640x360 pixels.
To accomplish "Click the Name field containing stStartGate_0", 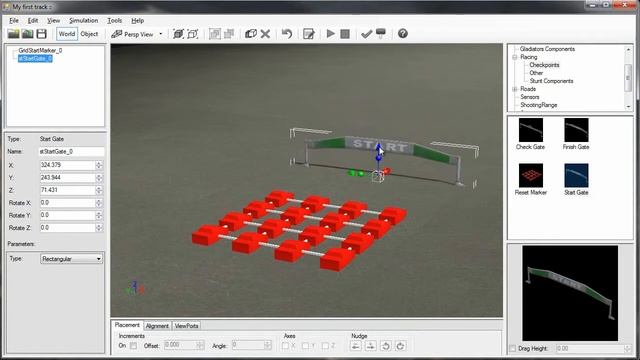I will click(71, 151).
